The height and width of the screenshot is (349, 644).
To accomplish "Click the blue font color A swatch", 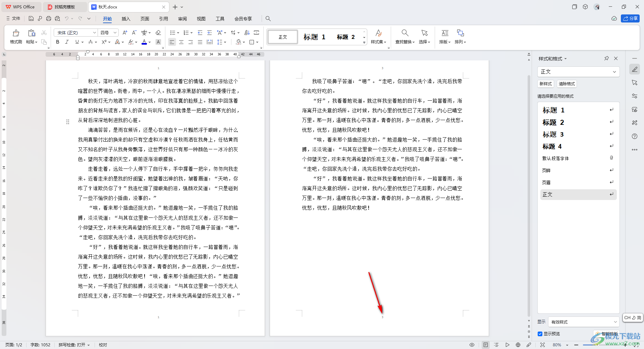I will 144,42.
